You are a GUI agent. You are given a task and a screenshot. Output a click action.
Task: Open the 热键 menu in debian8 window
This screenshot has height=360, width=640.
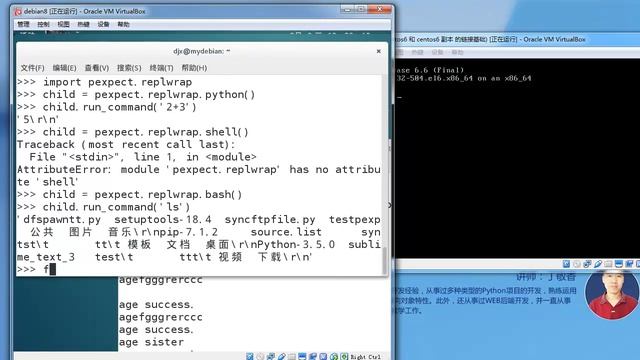click(x=83, y=24)
